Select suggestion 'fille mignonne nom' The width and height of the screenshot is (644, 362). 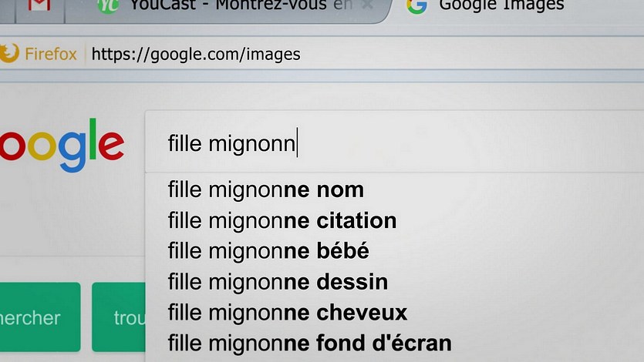266,189
